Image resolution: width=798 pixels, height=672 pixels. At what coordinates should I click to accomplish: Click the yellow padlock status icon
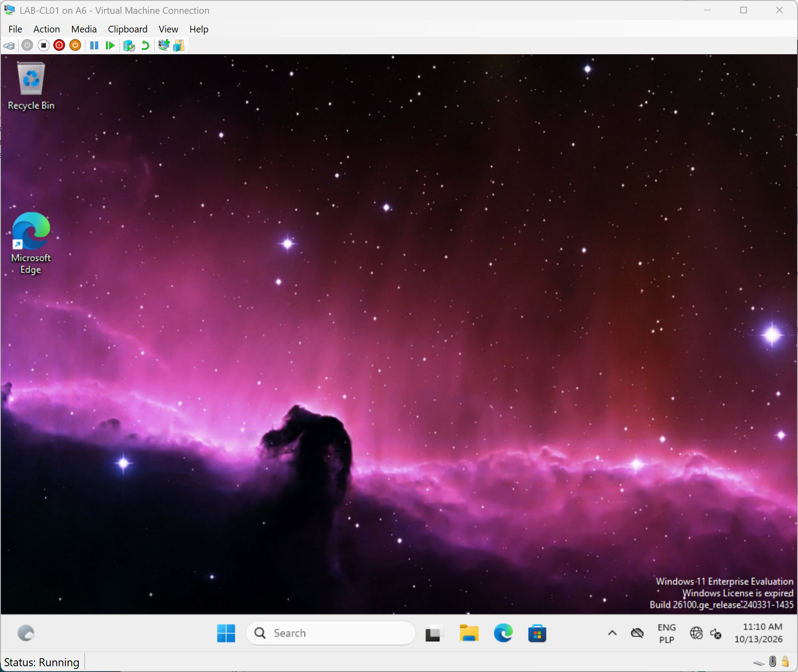coord(786,662)
